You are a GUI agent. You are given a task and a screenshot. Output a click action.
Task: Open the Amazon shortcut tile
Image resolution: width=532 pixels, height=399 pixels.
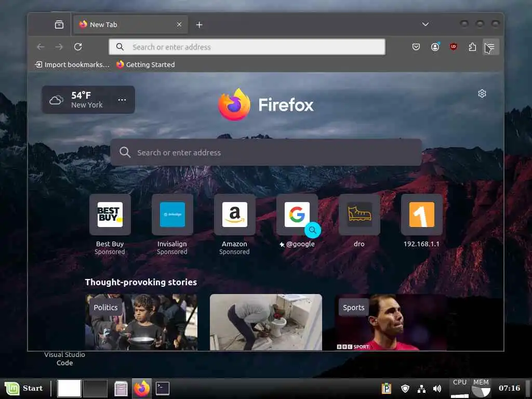(234, 215)
